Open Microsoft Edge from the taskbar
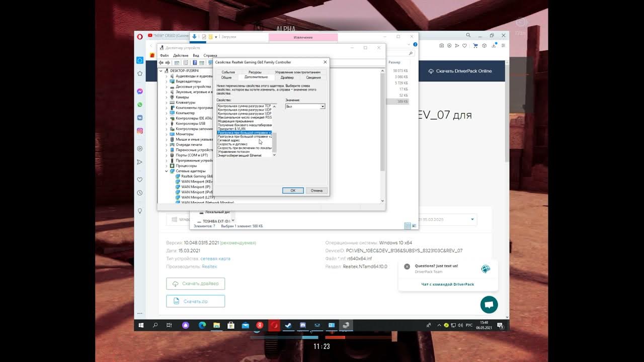 (202, 325)
